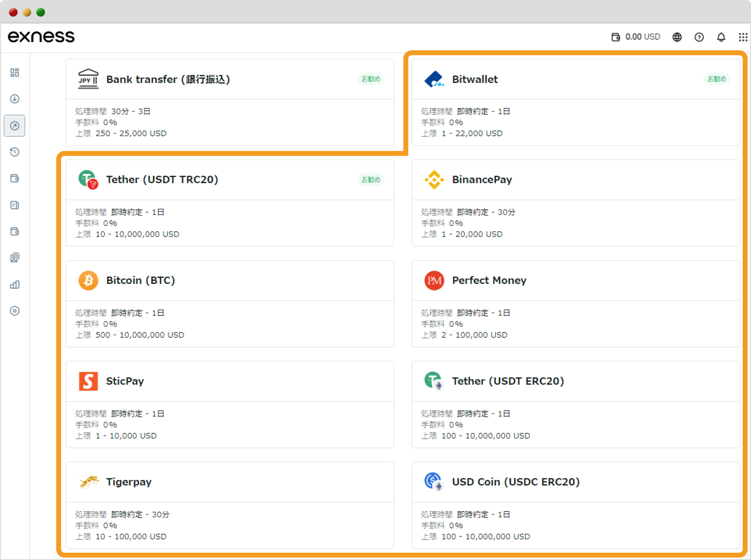The width and height of the screenshot is (751, 560).
Task: Select Tether (USDT TRC20) method
Action: click(x=162, y=180)
